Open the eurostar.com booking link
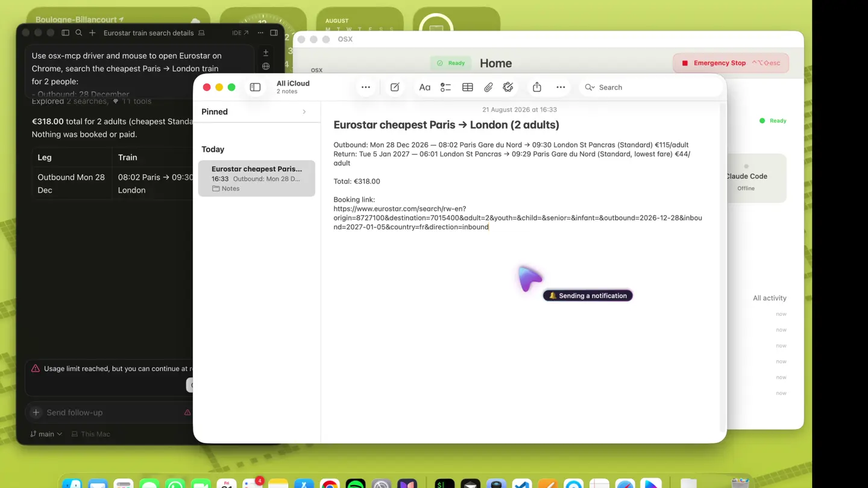Viewport: 868px width, 488px height. (518, 218)
